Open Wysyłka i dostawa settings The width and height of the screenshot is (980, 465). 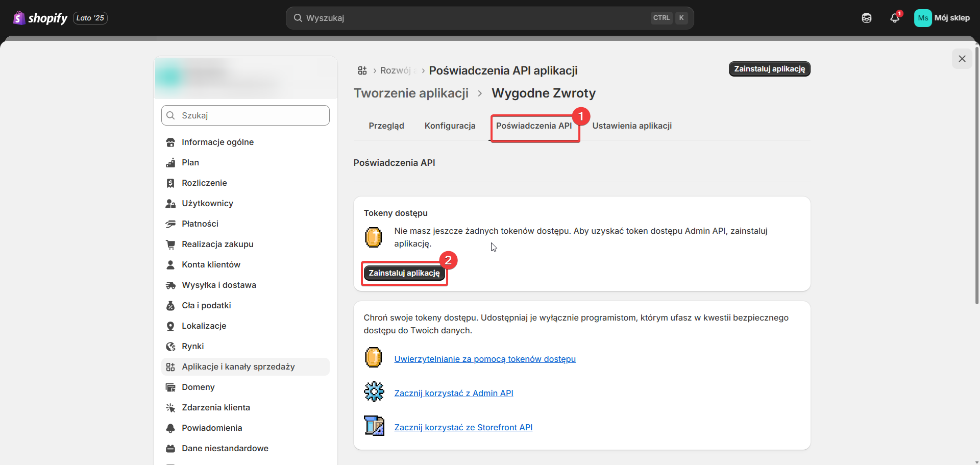218,285
